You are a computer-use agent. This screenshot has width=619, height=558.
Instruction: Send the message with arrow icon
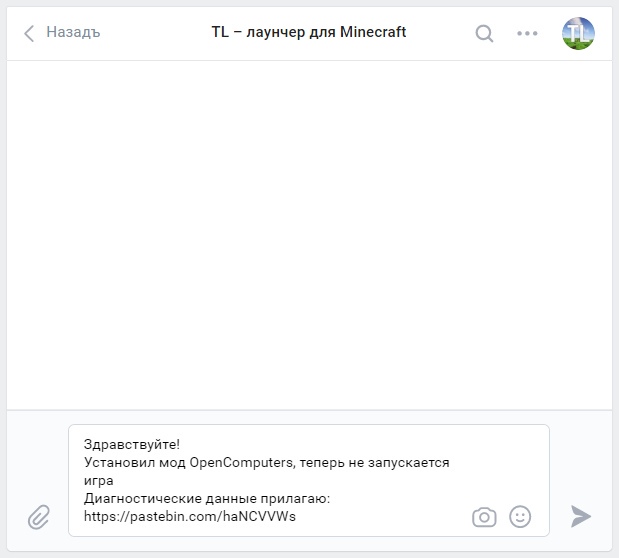[580, 516]
